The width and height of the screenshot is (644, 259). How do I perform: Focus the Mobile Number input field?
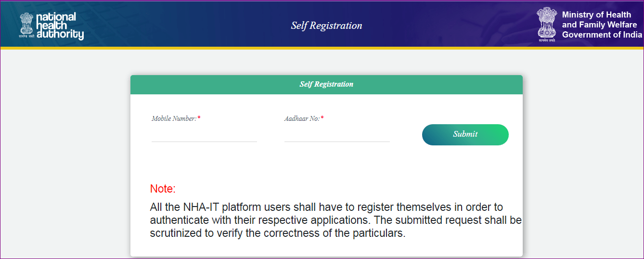(x=204, y=134)
